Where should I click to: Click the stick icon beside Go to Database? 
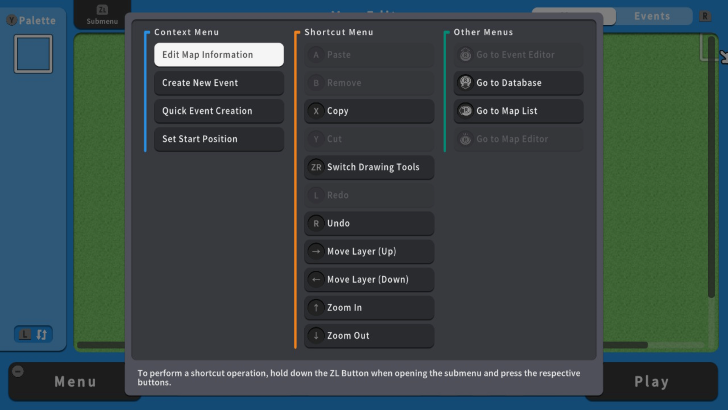point(465,82)
